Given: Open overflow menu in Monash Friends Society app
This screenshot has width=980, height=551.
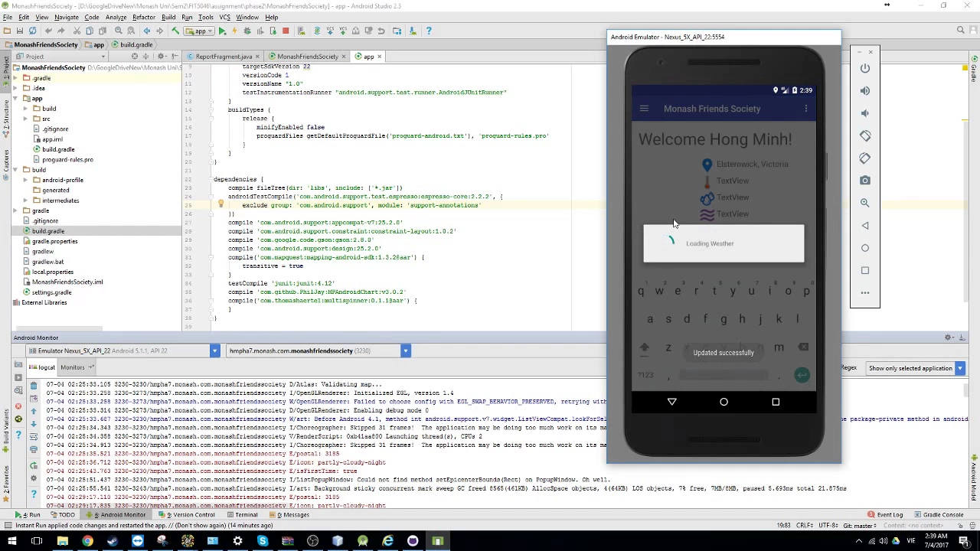Looking at the screenshot, I should [x=806, y=109].
